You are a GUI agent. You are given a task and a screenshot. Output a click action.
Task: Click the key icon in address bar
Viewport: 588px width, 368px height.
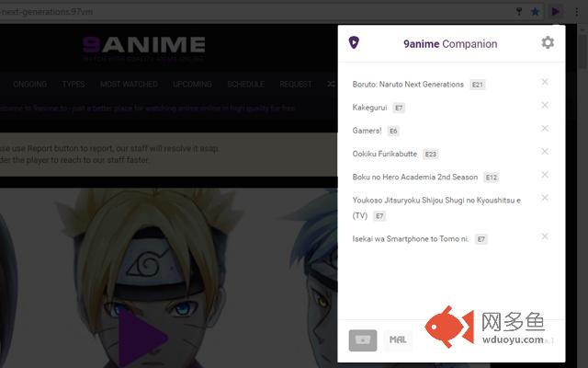pyautogui.click(x=519, y=12)
